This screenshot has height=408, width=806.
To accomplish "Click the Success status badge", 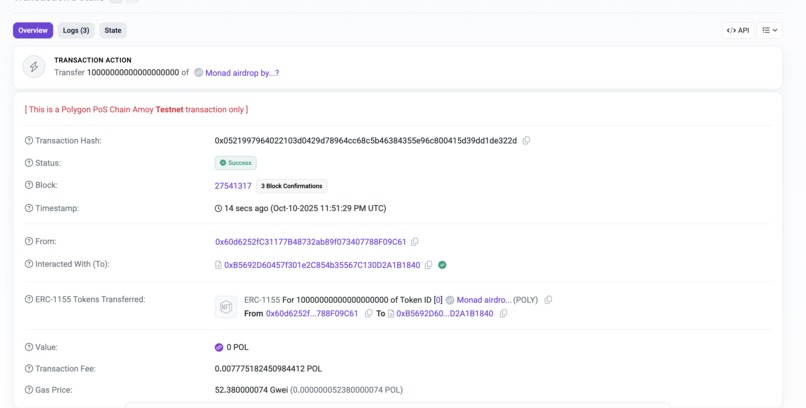I will [x=235, y=163].
